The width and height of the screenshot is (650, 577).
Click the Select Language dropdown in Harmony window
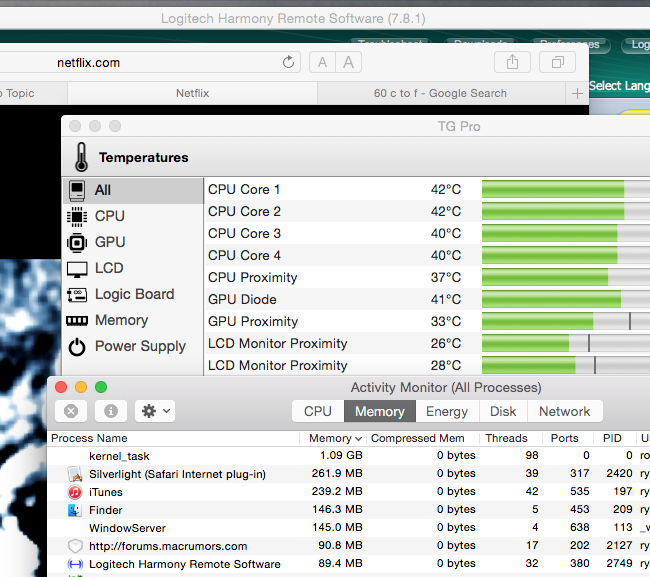click(x=619, y=86)
